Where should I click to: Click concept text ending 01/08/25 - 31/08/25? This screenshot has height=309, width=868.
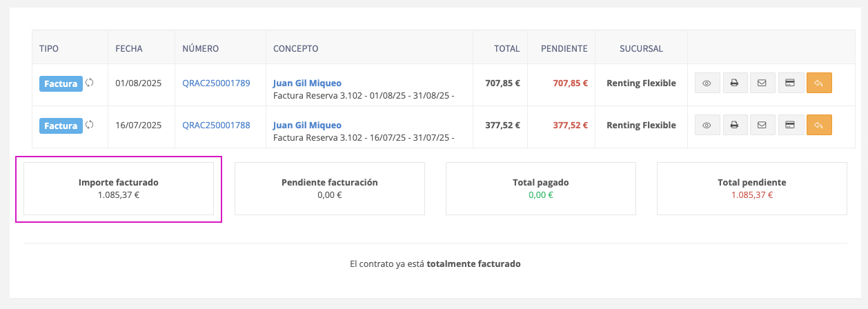(364, 95)
